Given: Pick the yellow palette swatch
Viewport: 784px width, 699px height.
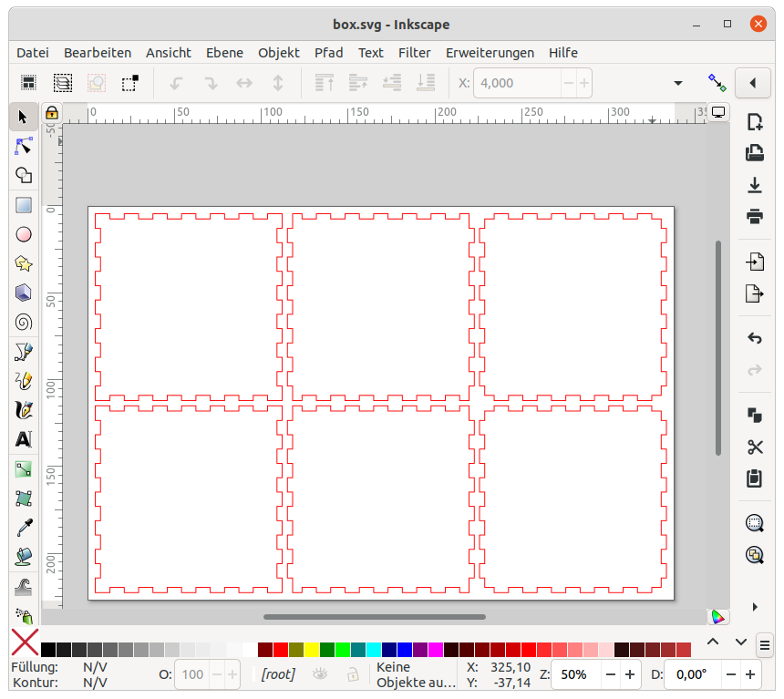Looking at the screenshot, I should point(311,650).
